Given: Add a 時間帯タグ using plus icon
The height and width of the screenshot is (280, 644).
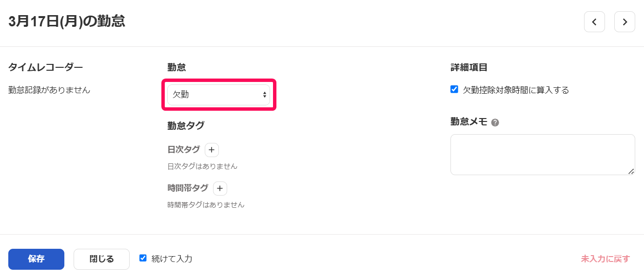Looking at the screenshot, I should (x=220, y=188).
